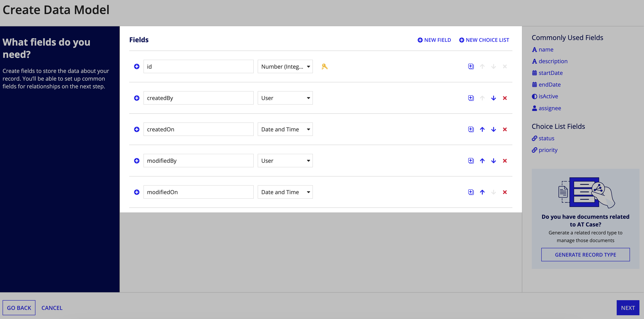644x319 pixels.
Task: Click the NEW CHOICE LIST link
Action: pyautogui.click(x=484, y=40)
